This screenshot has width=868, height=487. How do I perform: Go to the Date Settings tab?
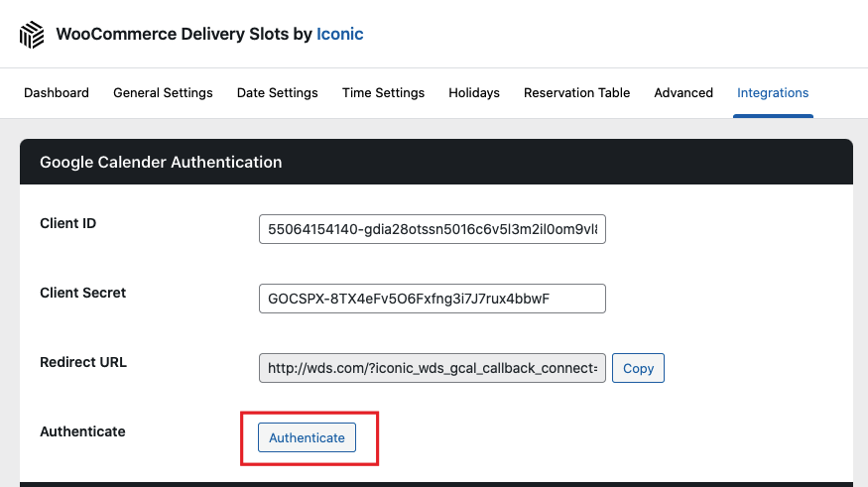278,93
